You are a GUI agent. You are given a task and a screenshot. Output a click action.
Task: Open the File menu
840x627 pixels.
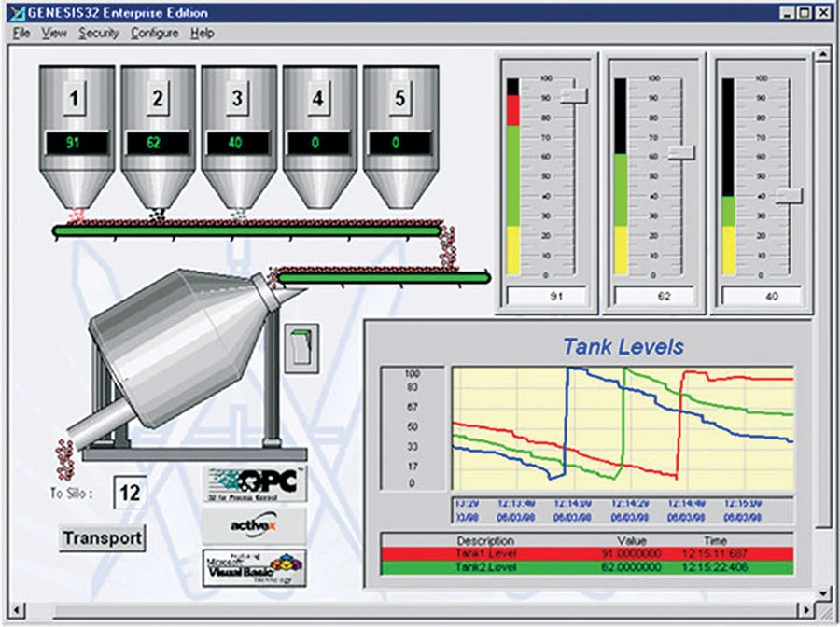[21, 33]
